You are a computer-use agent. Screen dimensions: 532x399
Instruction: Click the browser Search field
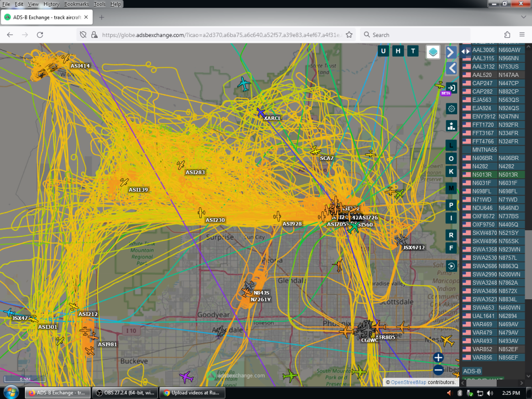click(415, 35)
